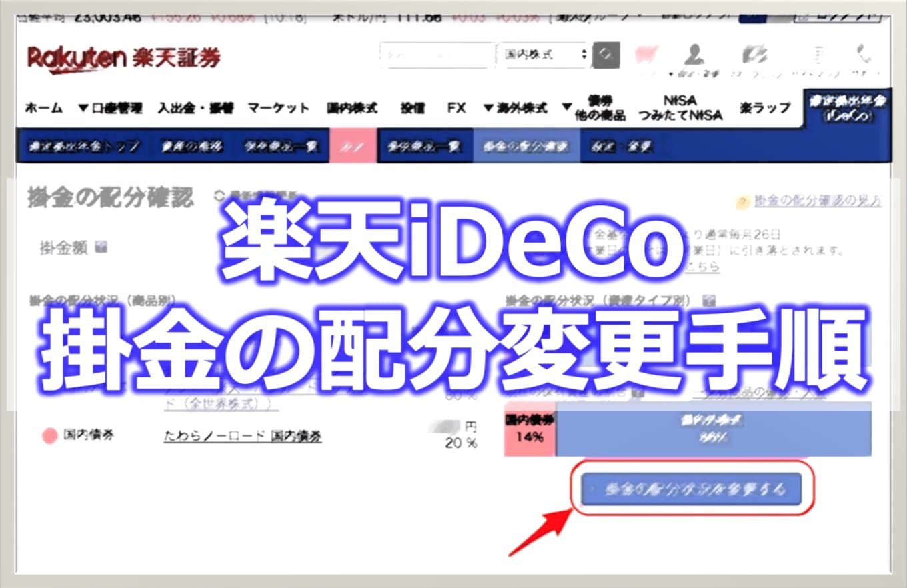Switch to the 資産の推移 sub-tab
Image resolution: width=907 pixels, height=588 pixels.
191,147
